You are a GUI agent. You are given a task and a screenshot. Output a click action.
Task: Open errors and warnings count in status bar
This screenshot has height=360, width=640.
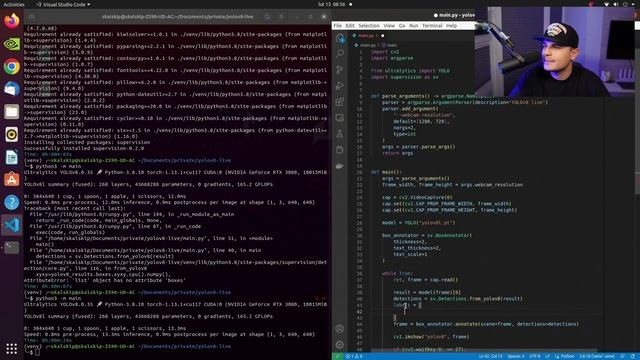(354, 356)
